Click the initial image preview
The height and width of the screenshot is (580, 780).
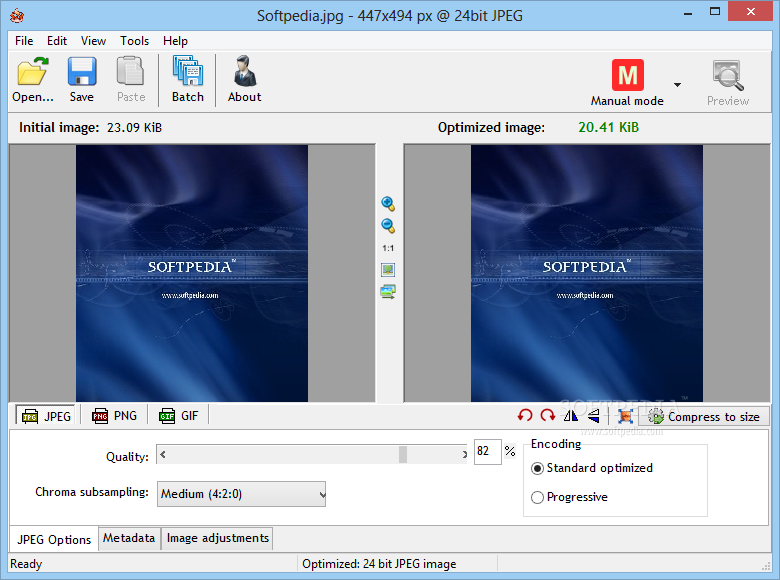tap(192, 273)
